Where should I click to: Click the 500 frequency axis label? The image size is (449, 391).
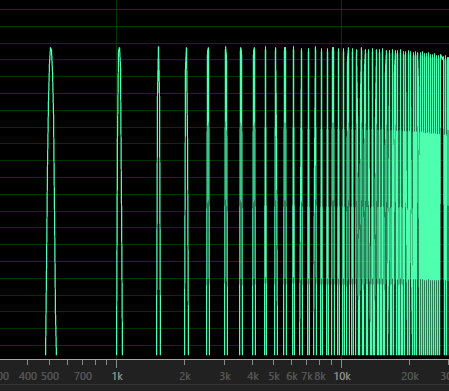pyautogui.click(x=50, y=376)
